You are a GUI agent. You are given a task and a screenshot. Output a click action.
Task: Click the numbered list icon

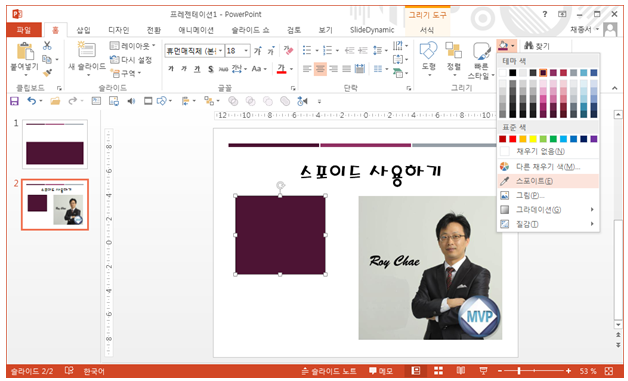327,50
